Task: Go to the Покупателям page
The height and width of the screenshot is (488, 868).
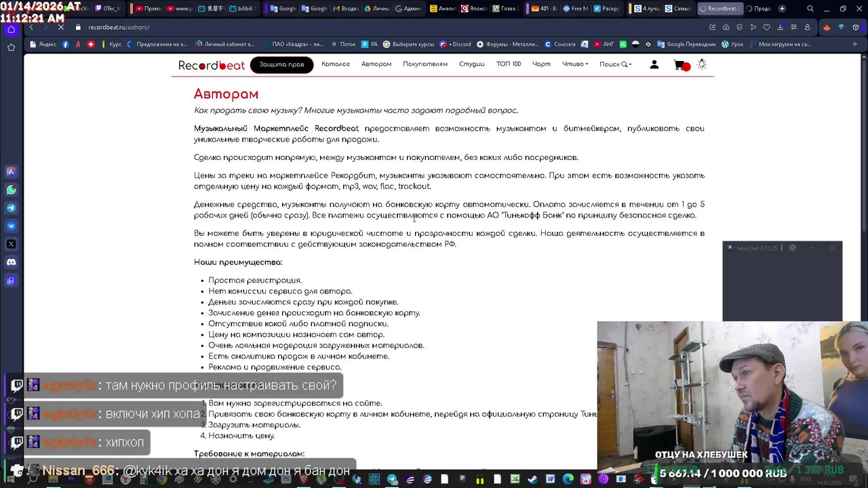Action: pos(425,64)
